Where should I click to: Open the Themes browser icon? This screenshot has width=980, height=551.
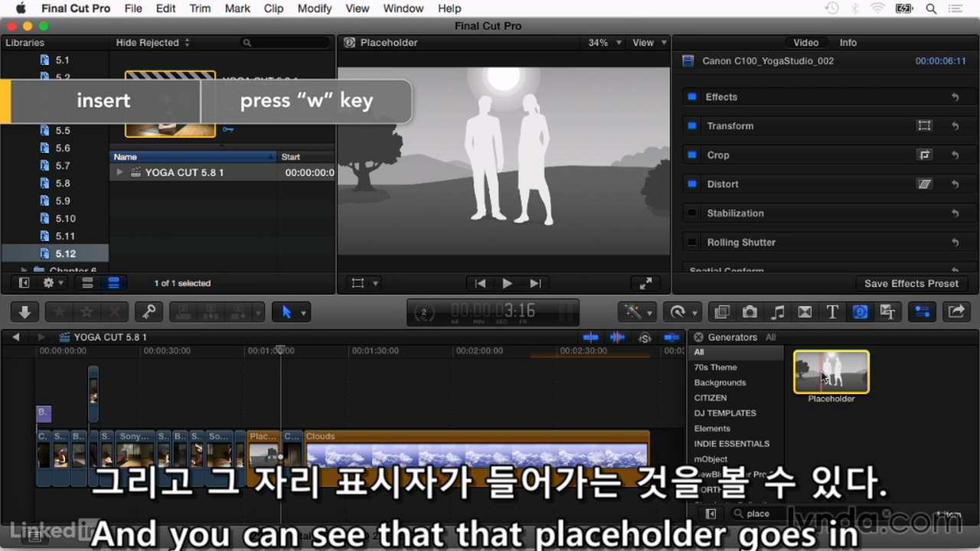click(887, 311)
